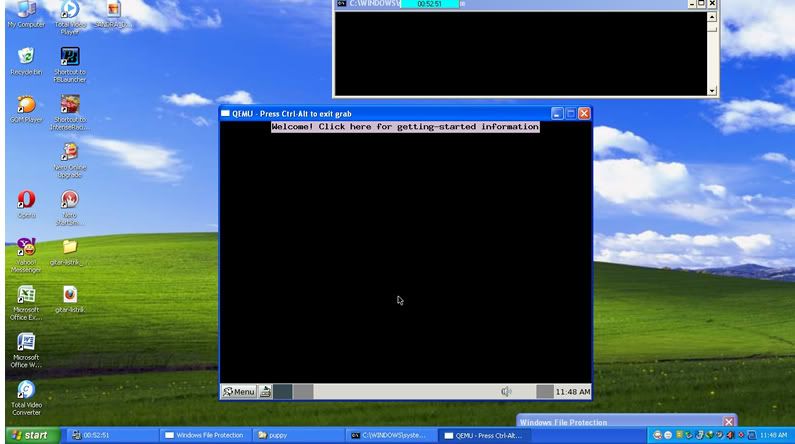Click the Puppy taskbar clock 11:48 AM

572,392
